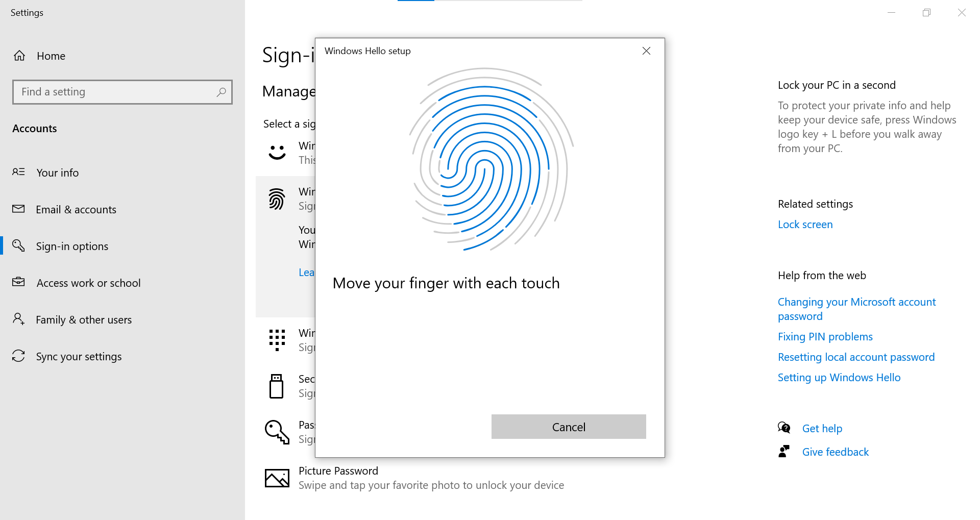Select the Windows Hello PIN dots icon
Image resolution: width=980 pixels, height=520 pixels.
(277, 339)
